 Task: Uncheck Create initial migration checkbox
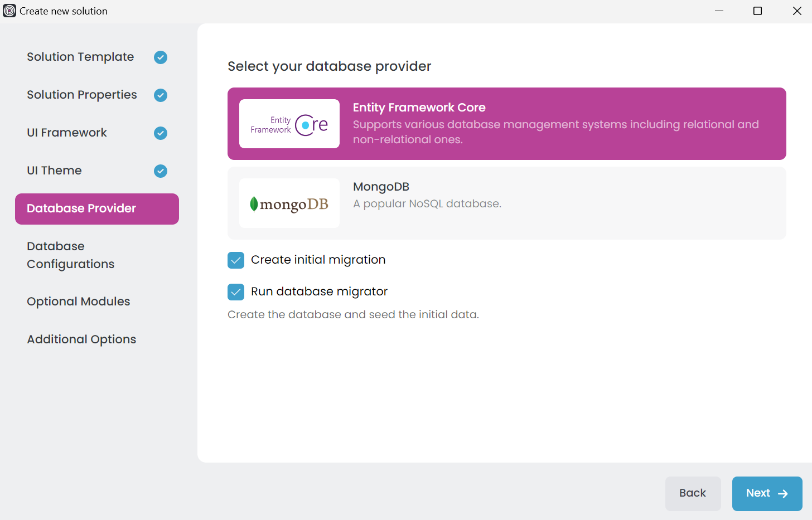(236, 260)
